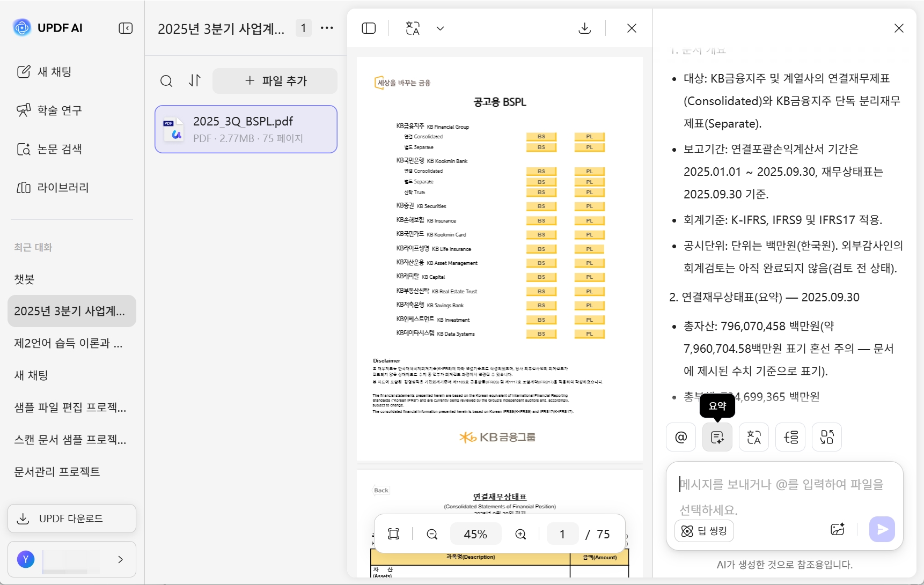
Task: Click the user avatar Y icon
Action: point(26,559)
